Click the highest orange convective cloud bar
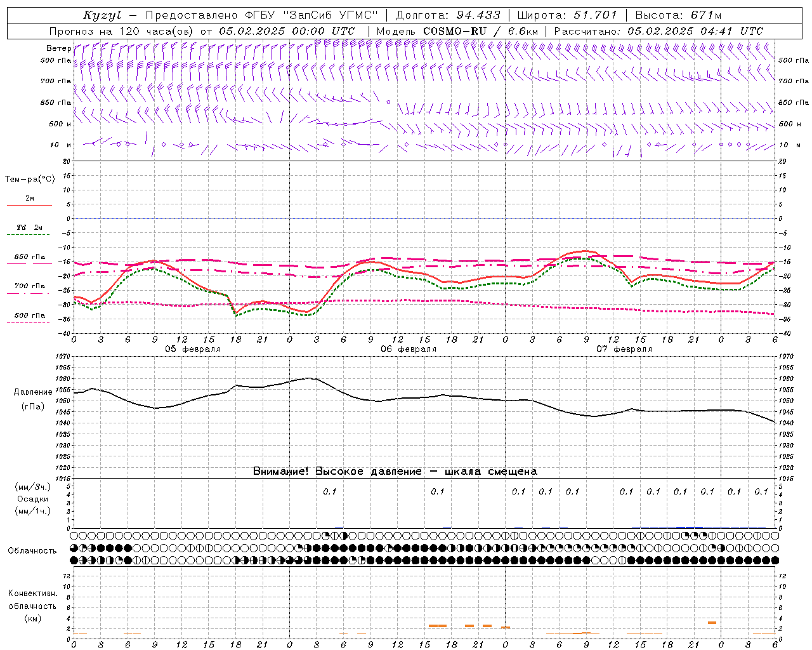 point(712,623)
